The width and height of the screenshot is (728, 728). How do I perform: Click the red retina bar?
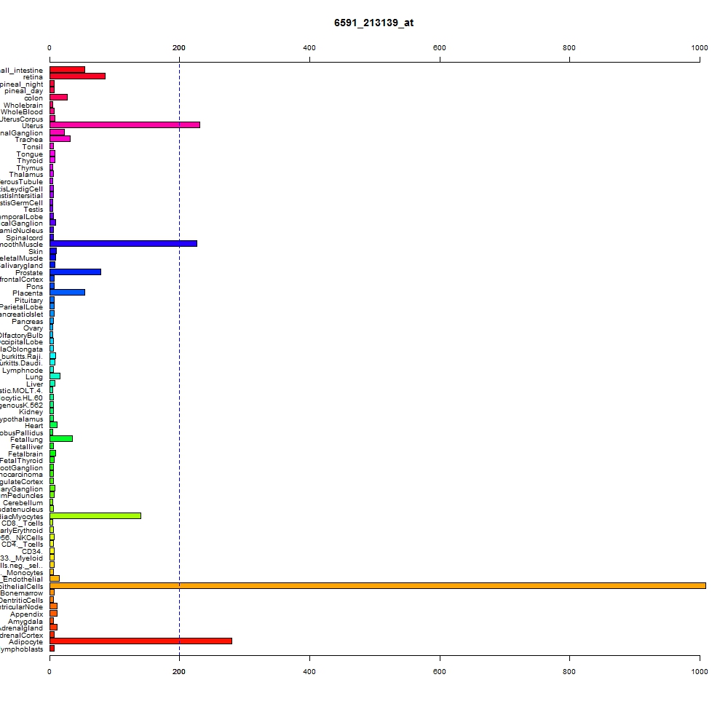click(78, 76)
